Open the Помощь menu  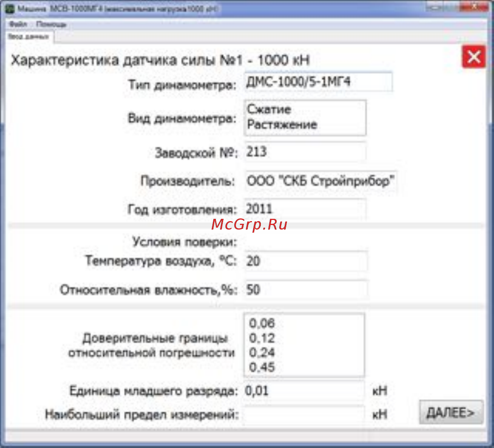(x=51, y=24)
